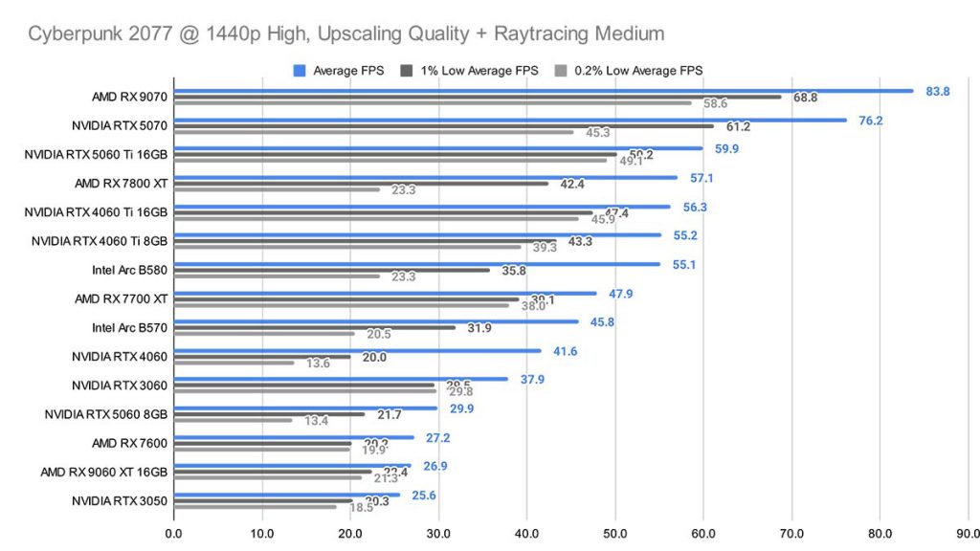980x551 pixels.
Task: Click the x-axis tick label 50.0
Action: pos(615,534)
